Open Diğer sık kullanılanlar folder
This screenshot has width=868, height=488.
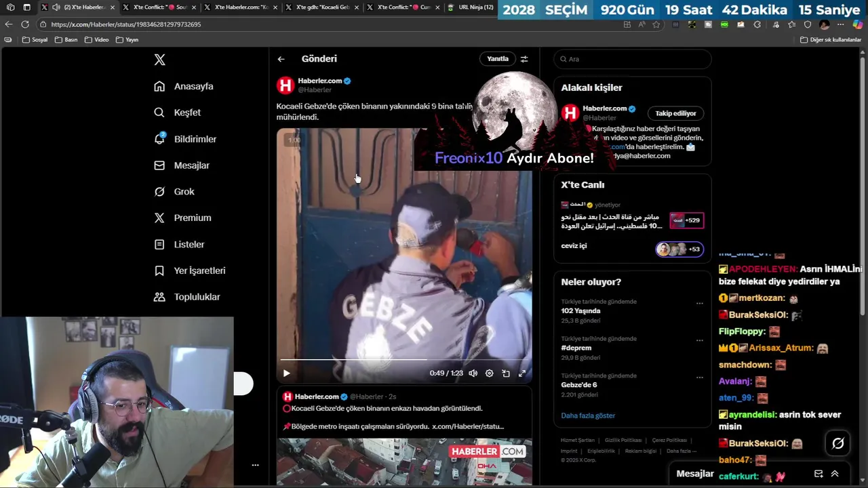pos(831,40)
